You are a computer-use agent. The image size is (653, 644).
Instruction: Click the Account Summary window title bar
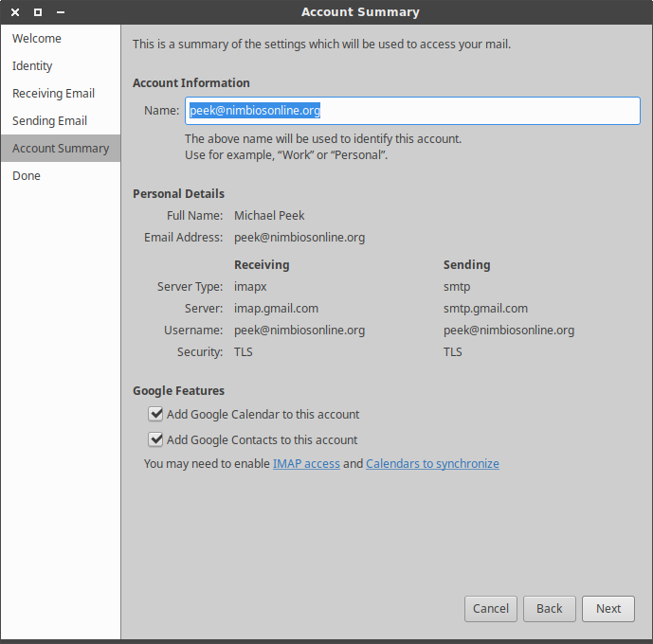360,12
